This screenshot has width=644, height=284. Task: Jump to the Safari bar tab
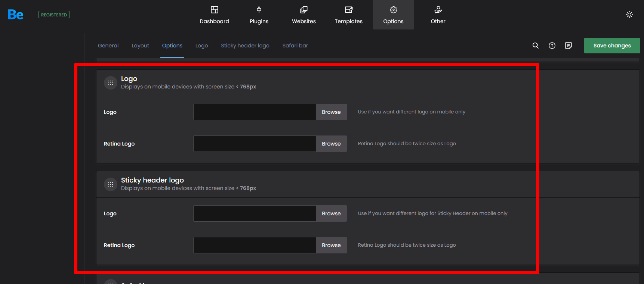[295, 46]
